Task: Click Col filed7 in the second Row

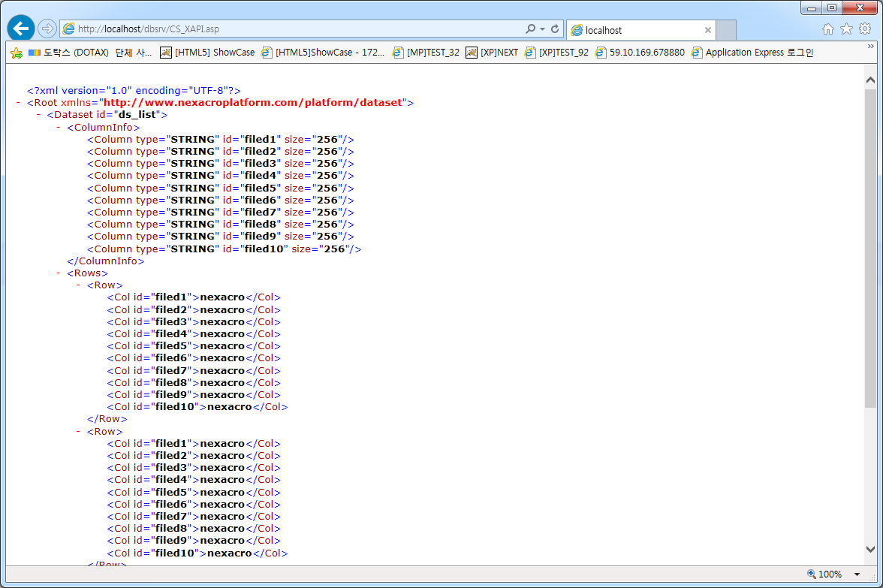Action: pos(194,517)
